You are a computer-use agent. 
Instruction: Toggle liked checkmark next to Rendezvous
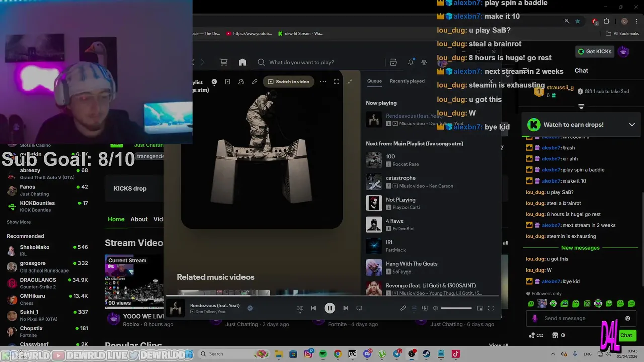[x=250, y=308]
